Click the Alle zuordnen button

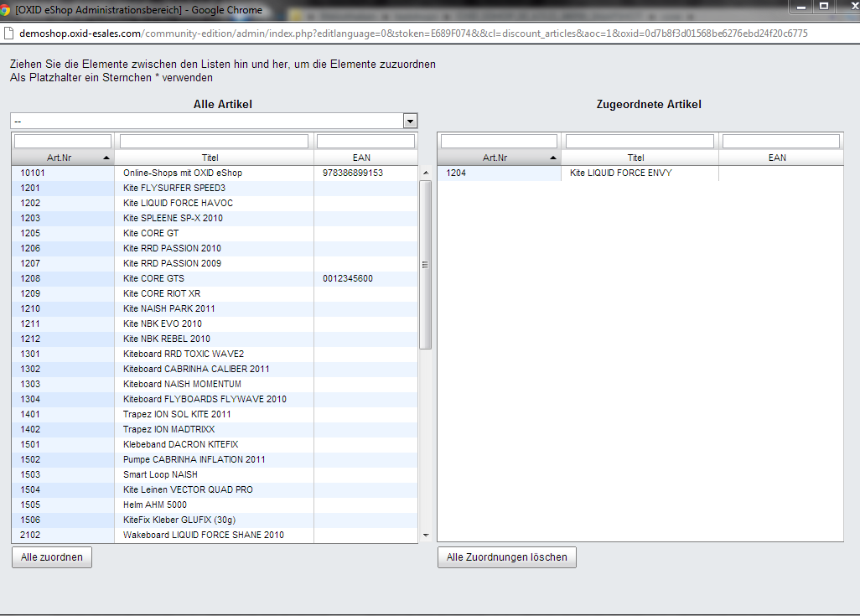pyautogui.click(x=52, y=557)
